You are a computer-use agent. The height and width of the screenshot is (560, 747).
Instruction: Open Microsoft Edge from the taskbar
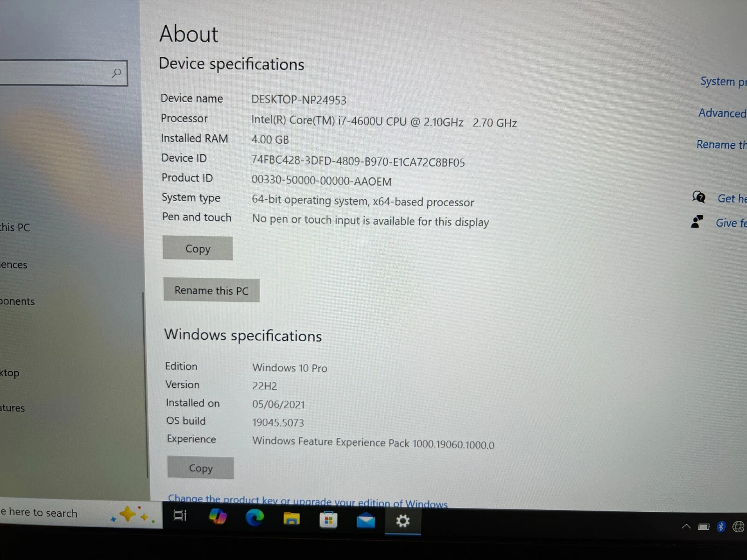(255, 517)
